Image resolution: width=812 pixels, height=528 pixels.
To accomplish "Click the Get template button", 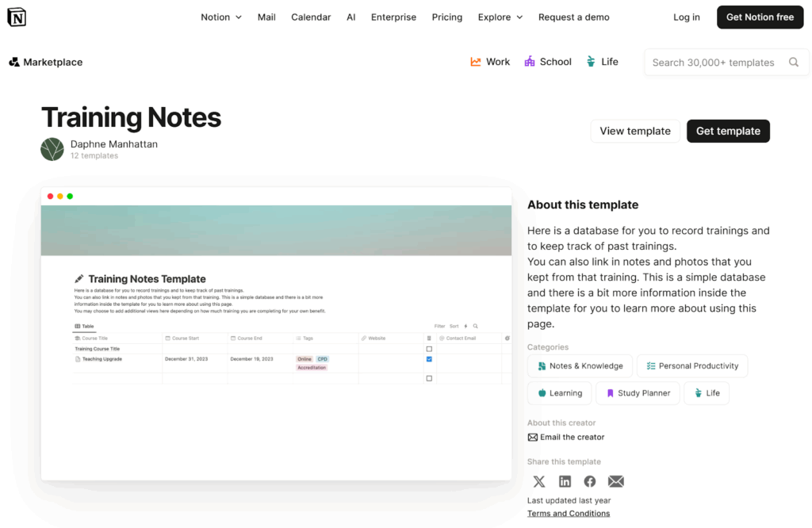I will (728, 131).
